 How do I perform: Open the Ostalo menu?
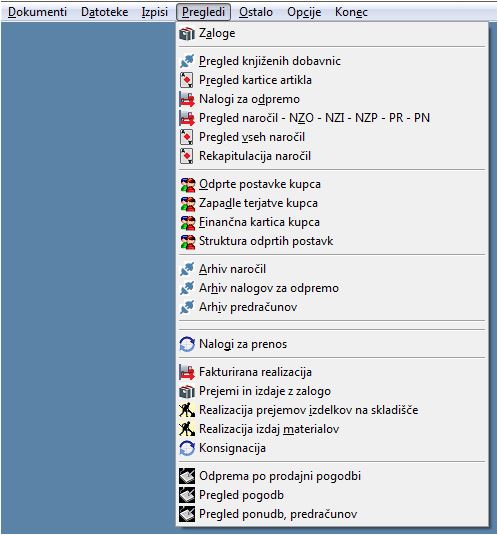pyautogui.click(x=256, y=12)
